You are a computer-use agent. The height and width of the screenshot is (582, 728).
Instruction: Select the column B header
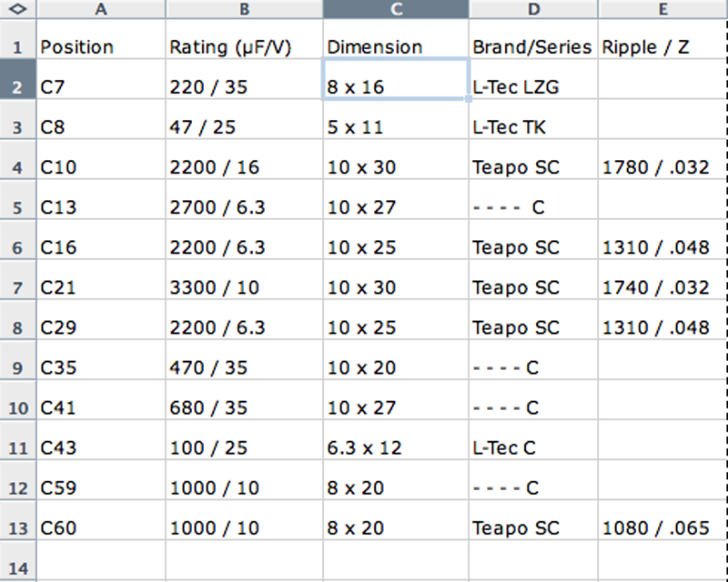pos(244,10)
